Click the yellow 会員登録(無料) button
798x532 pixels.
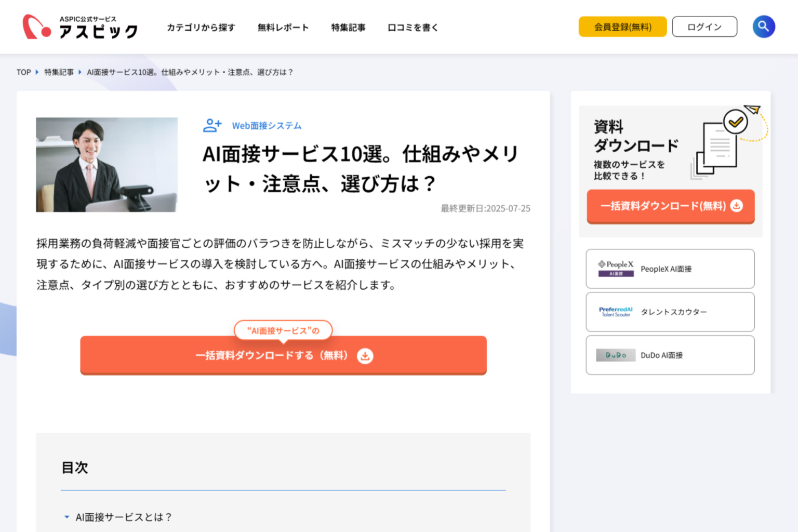pos(622,26)
